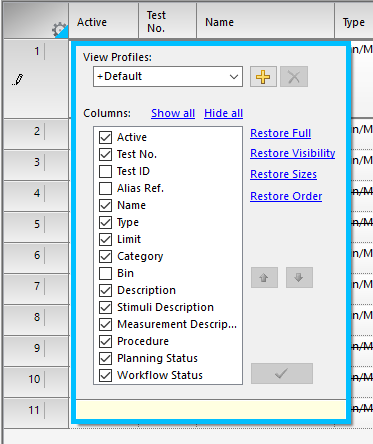The image size is (373, 444).
Task: Delete view profile with the X icon
Action: click(294, 77)
